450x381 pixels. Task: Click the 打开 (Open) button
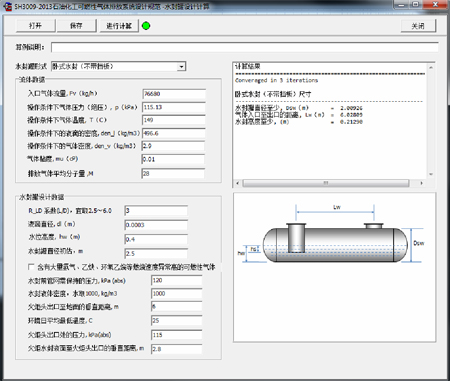35,26
